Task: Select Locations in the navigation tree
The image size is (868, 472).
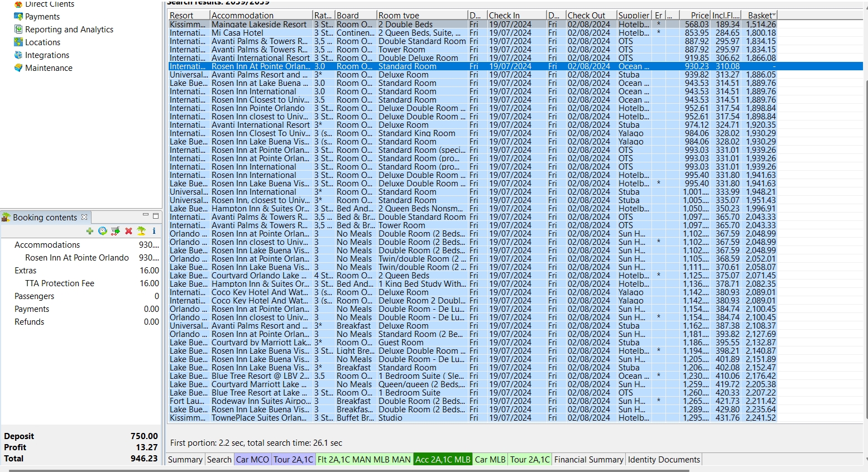Action: click(42, 42)
